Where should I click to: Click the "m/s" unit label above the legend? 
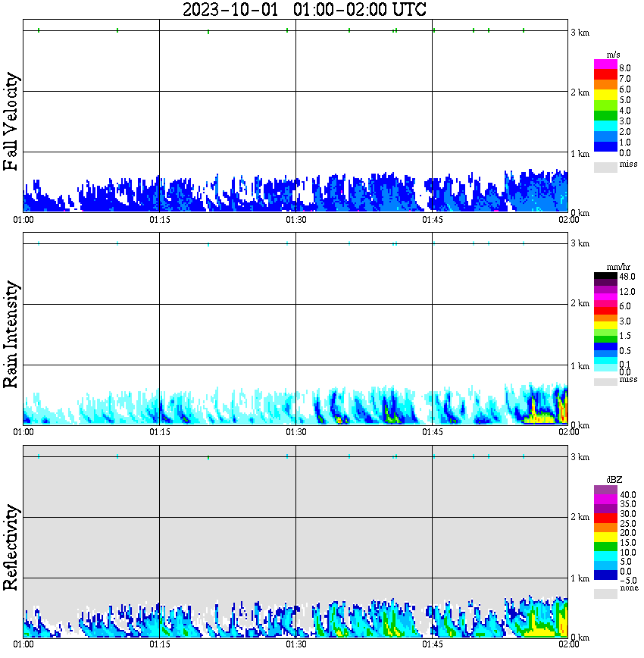tap(613, 55)
